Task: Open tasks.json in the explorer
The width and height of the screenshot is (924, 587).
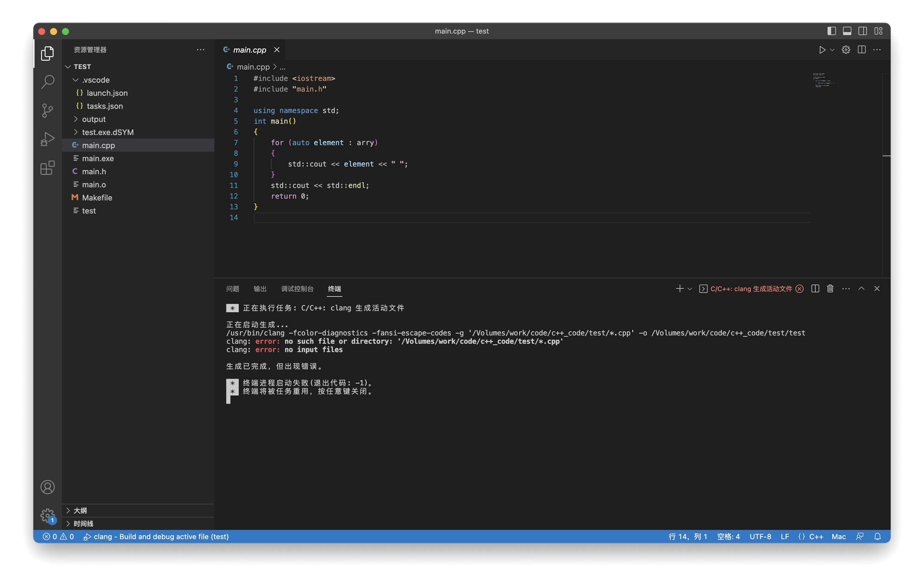Action: pyautogui.click(x=104, y=106)
